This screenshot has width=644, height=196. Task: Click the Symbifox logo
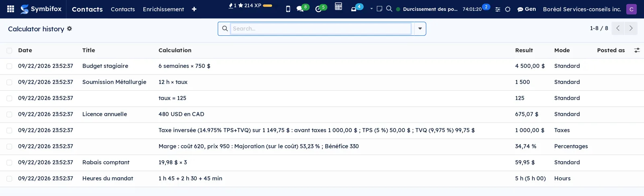(41, 9)
